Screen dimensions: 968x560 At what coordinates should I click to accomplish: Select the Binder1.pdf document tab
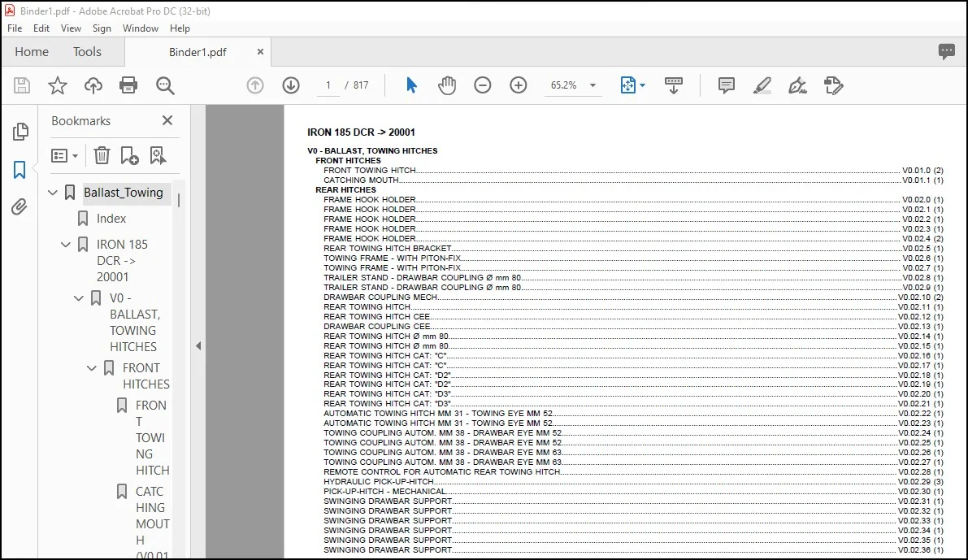pos(198,52)
